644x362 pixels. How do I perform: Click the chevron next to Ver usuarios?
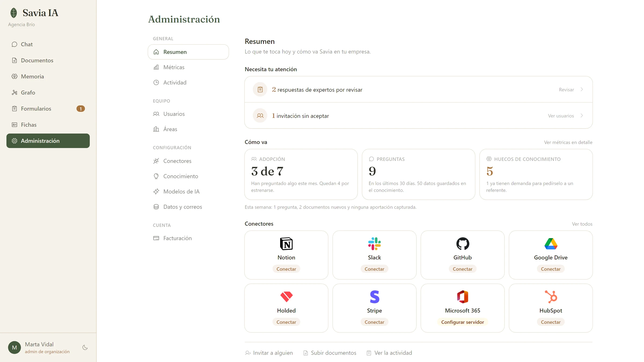tap(582, 116)
